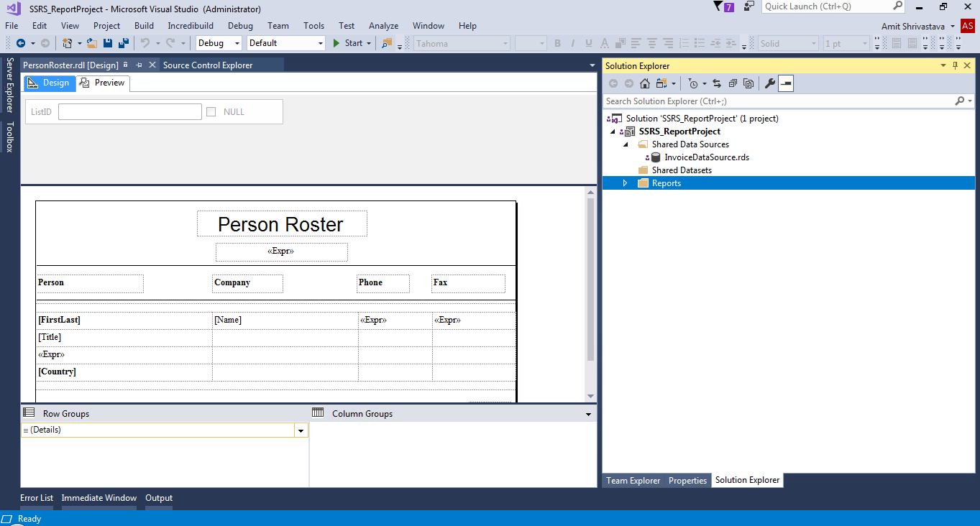980x526 pixels.
Task: Open the Output panel
Action: (159, 498)
